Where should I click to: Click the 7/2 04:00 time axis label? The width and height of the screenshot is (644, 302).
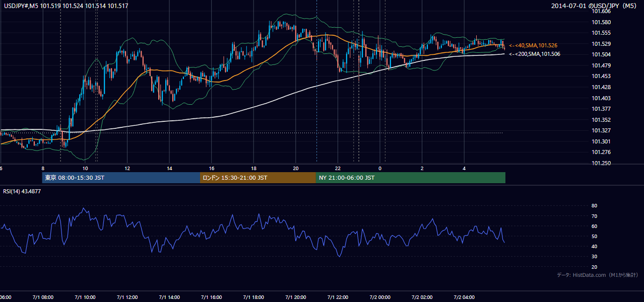click(464, 297)
